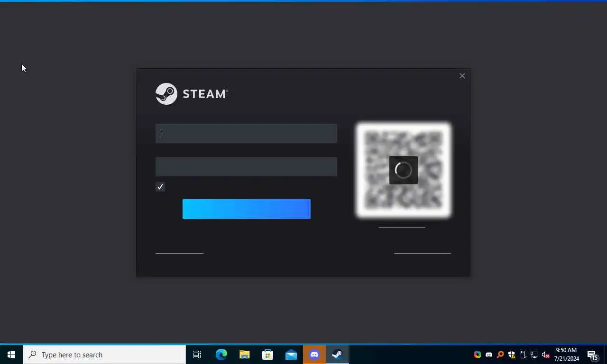
Task: Click the loading spinner on the QR code
Action: tap(404, 170)
